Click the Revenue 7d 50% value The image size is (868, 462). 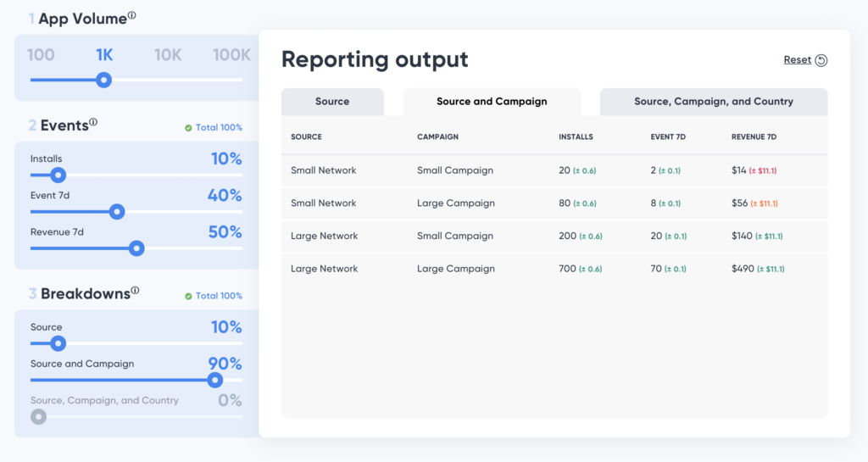[x=225, y=232]
